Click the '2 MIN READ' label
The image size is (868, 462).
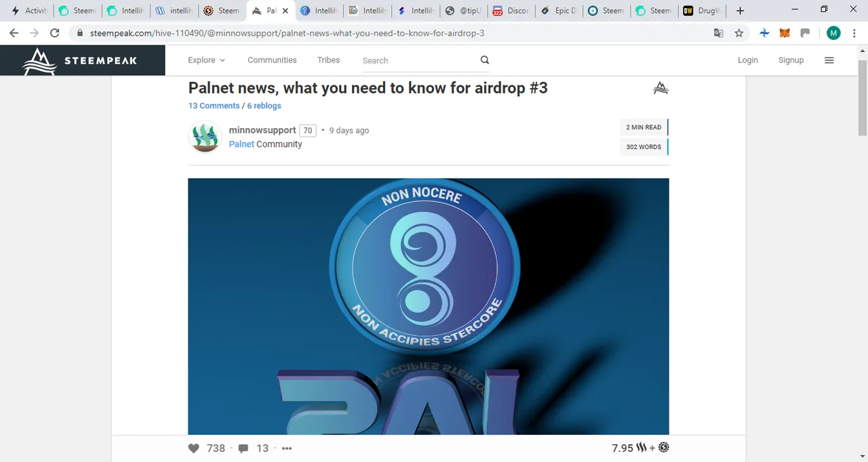(x=644, y=127)
